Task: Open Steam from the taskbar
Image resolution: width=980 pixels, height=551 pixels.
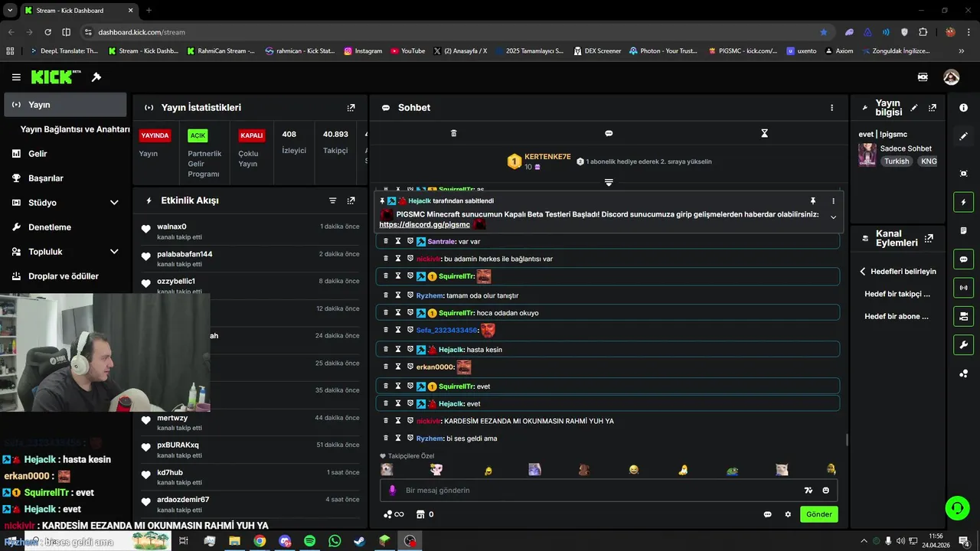Action: point(359,541)
